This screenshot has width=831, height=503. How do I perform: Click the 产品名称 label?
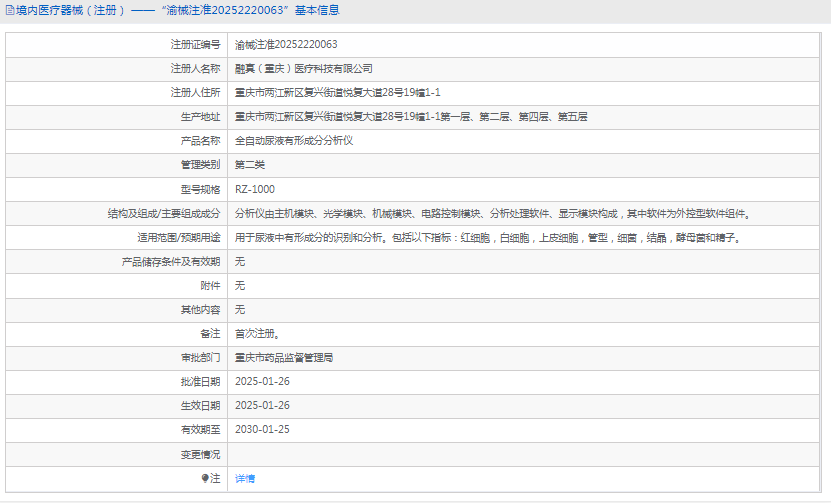(200, 140)
